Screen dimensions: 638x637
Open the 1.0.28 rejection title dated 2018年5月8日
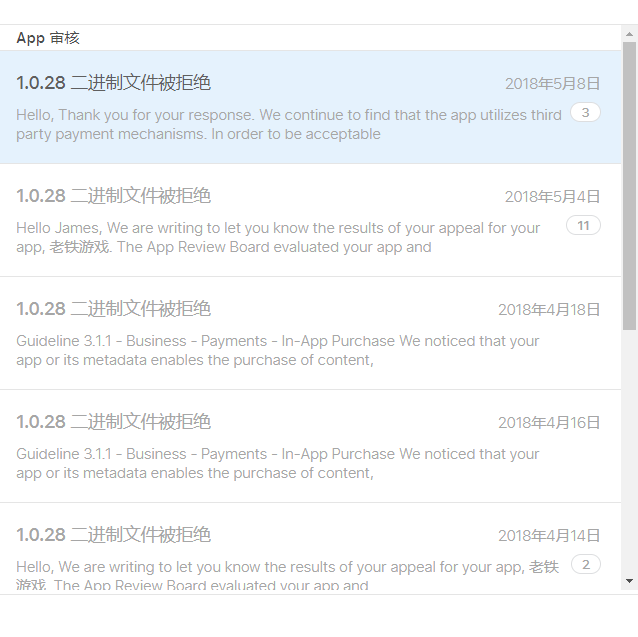(114, 83)
